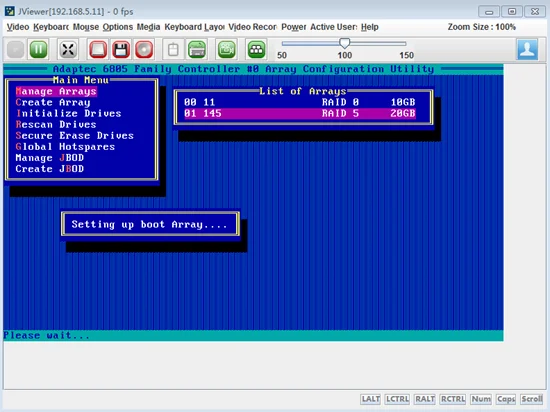Click the JViewer application title icon

pos(10,11)
